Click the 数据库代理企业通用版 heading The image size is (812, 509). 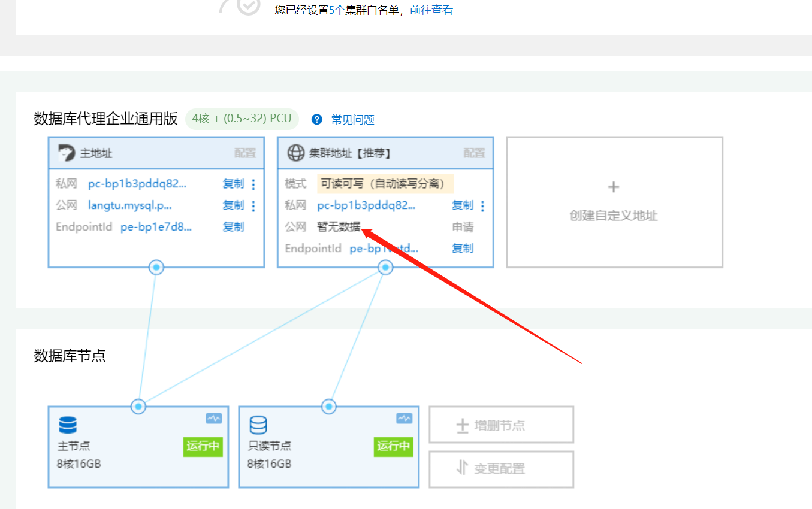coord(106,119)
